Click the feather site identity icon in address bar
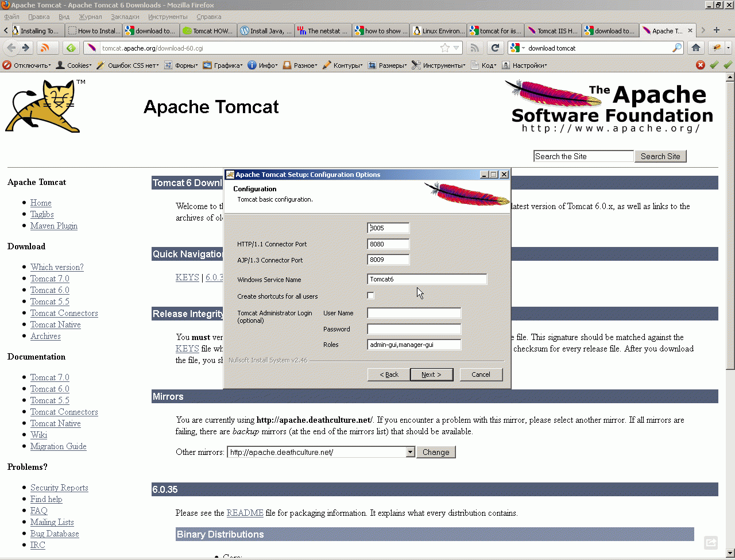The image size is (735, 560). click(92, 48)
